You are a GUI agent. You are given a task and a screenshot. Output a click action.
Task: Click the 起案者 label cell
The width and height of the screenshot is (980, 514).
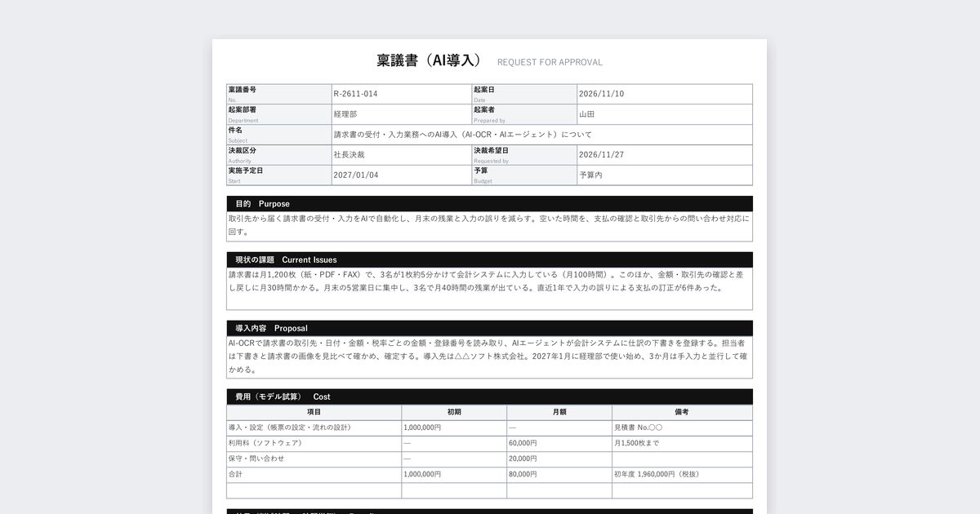click(x=524, y=114)
